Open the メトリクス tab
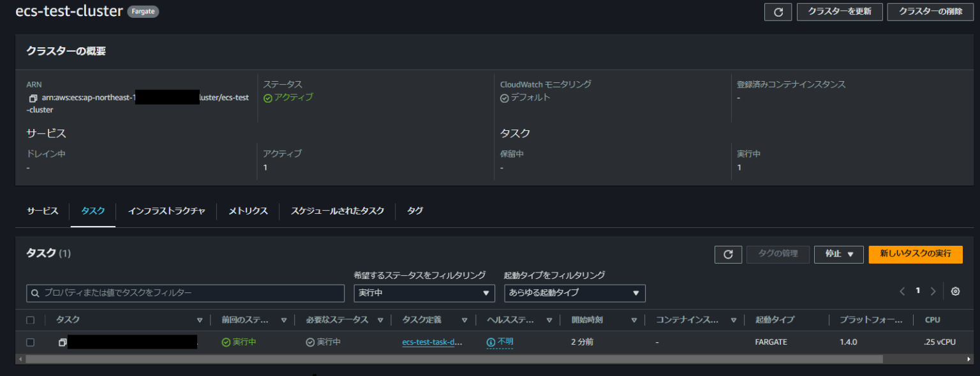Image resolution: width=980 pixels, height=376 pixels. point(248,211)
